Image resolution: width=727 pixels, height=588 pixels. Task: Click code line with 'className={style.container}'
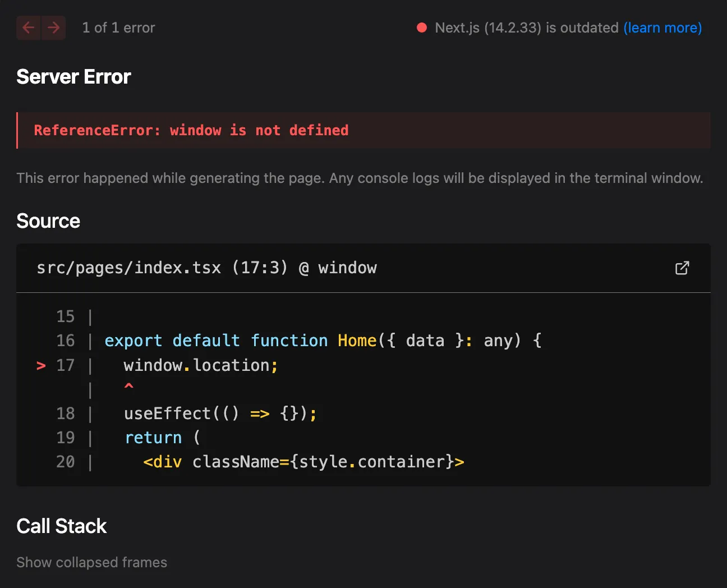click(303, 462)
